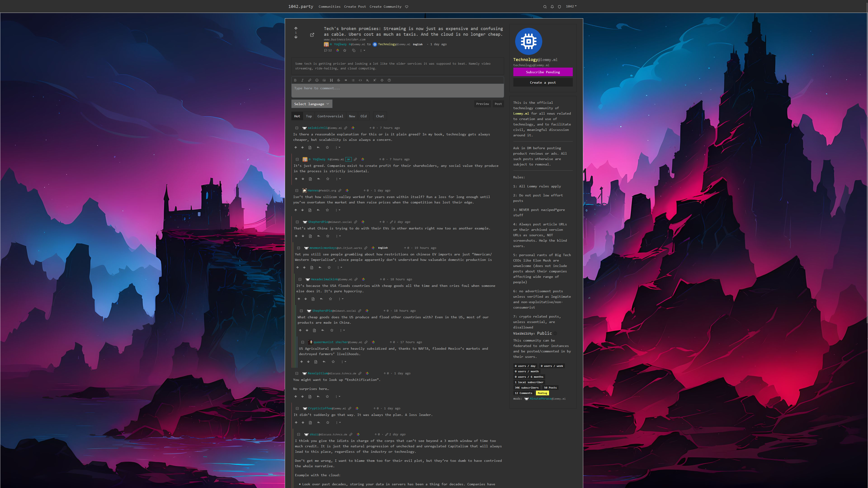Screen dimensions: 868x488
Task: Open more options on ShepherdPie's EV comment
Action: pos(338,236)
